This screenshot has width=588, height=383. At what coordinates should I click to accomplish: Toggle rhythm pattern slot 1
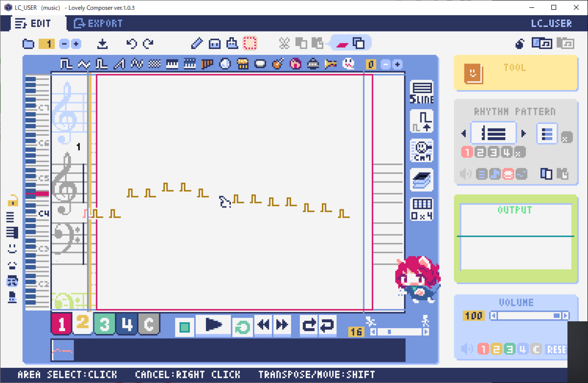coord(466,153)
